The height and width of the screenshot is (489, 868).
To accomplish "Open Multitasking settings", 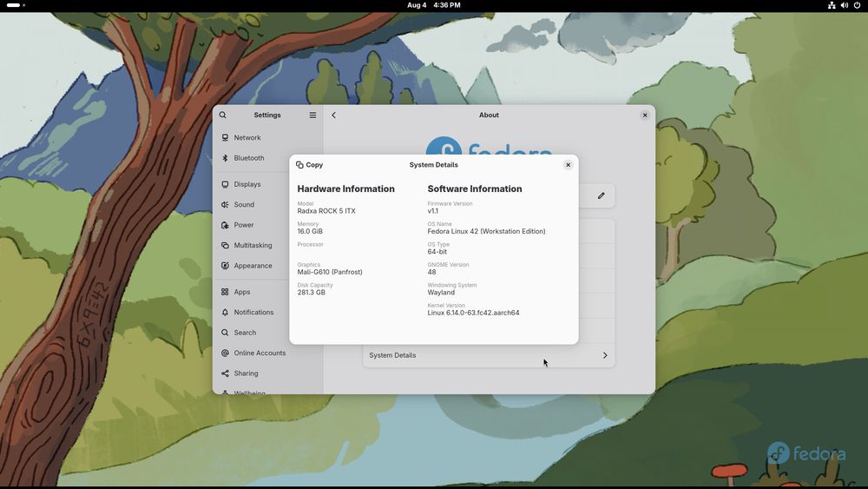I will click(268, 245).
